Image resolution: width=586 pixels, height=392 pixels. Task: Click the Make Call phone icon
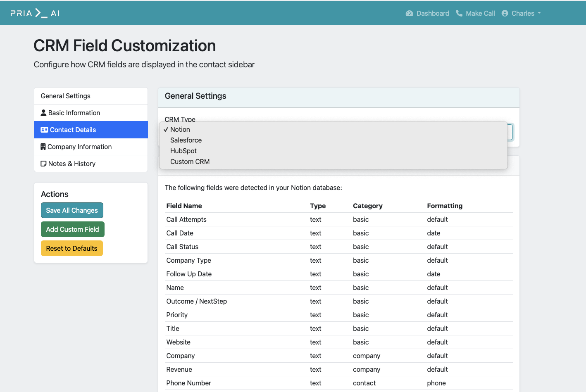459,13
